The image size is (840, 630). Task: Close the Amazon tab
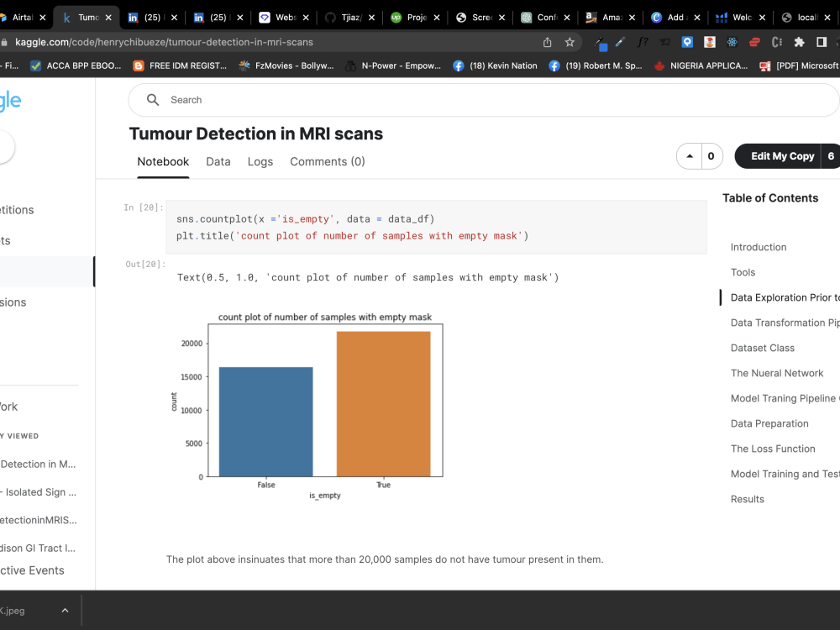click(x=632, y=18)
